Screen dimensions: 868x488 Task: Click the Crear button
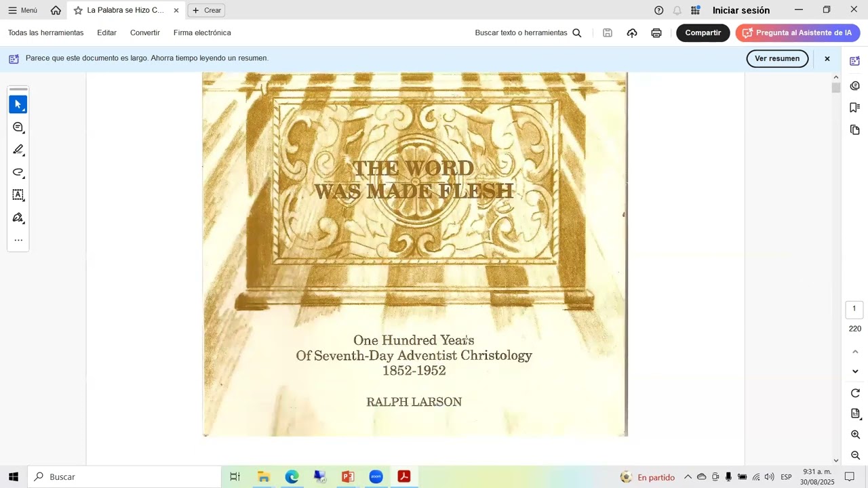pos(206,10)
